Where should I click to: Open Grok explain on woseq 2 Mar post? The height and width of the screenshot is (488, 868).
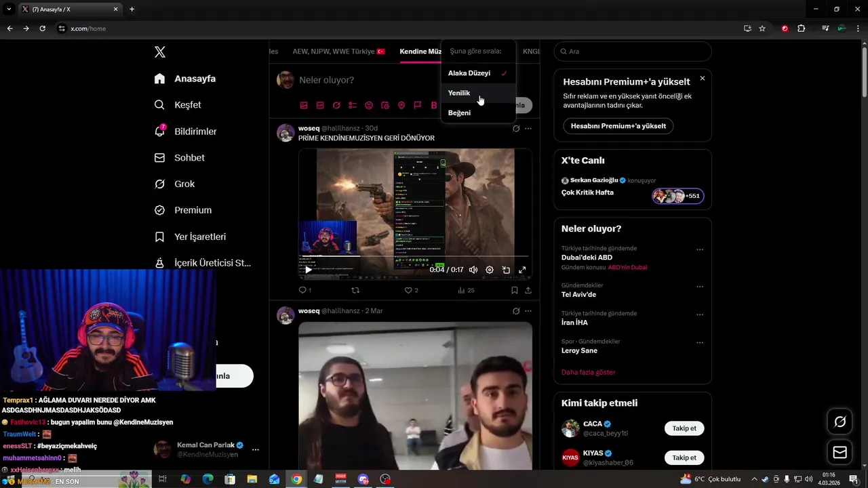(x=516, y=311)
